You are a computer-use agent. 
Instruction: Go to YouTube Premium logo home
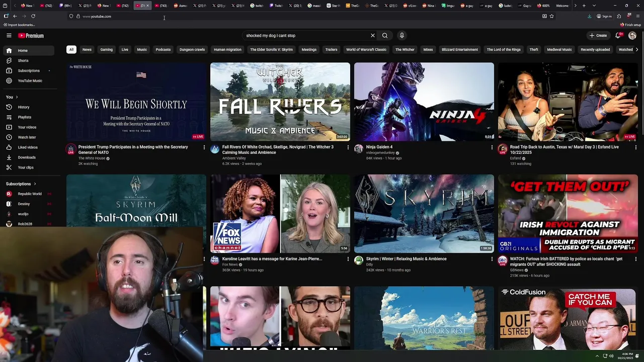pos(31,36)
